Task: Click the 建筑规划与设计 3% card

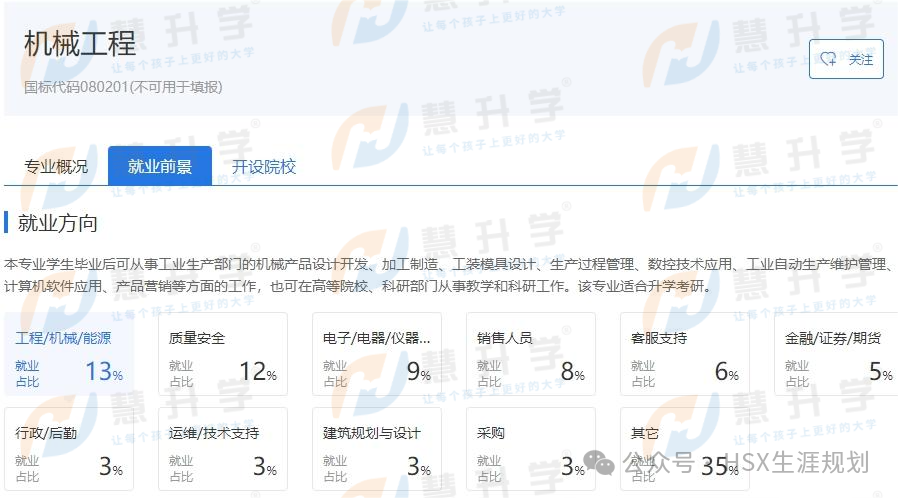Action: [377, 449]
